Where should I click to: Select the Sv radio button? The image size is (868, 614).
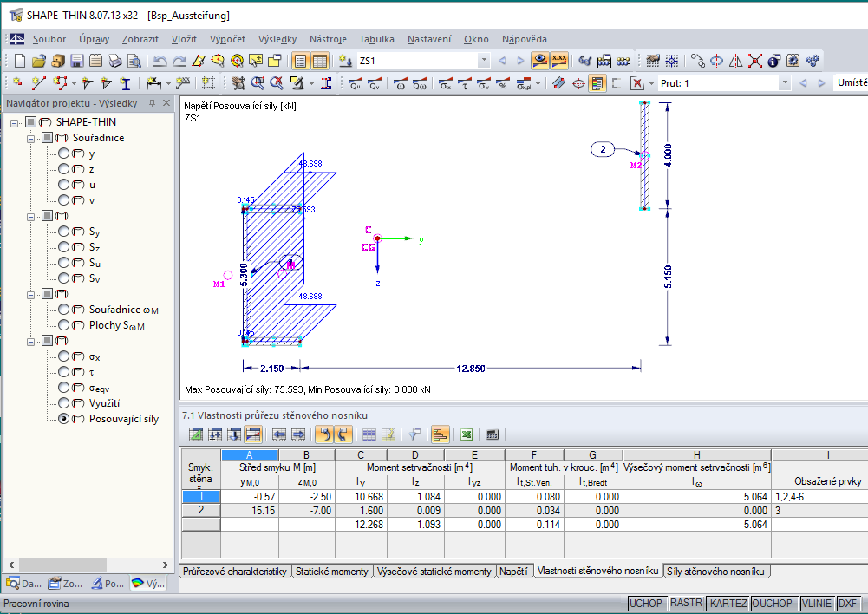(63, 278)
